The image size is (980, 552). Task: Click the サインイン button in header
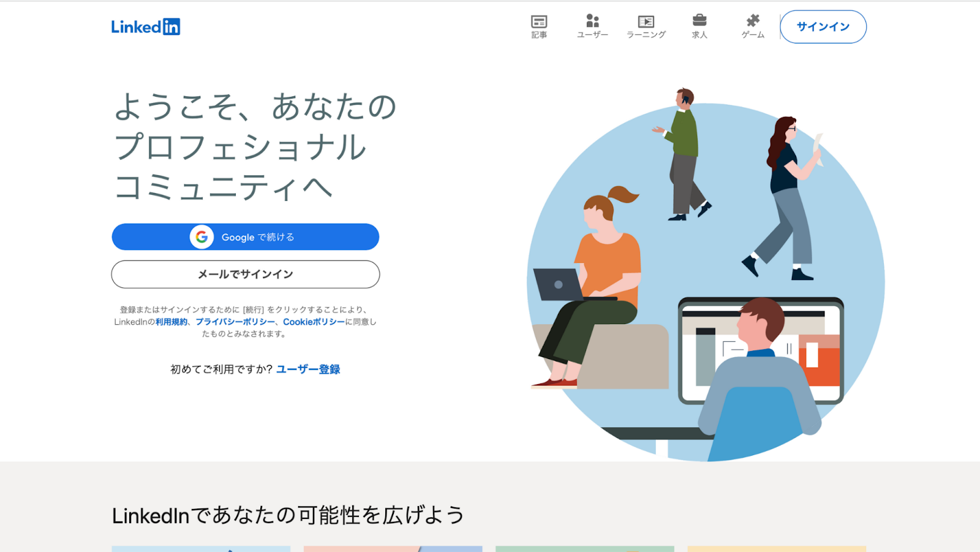click(823, 27)
